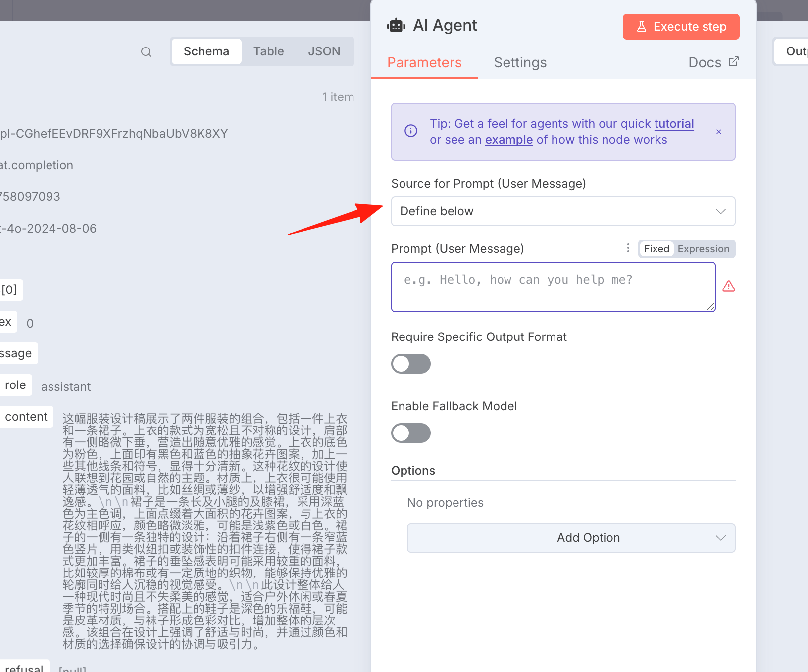Click the Docs external link icon
Viewport: 808px width, 672px height.
734,62
